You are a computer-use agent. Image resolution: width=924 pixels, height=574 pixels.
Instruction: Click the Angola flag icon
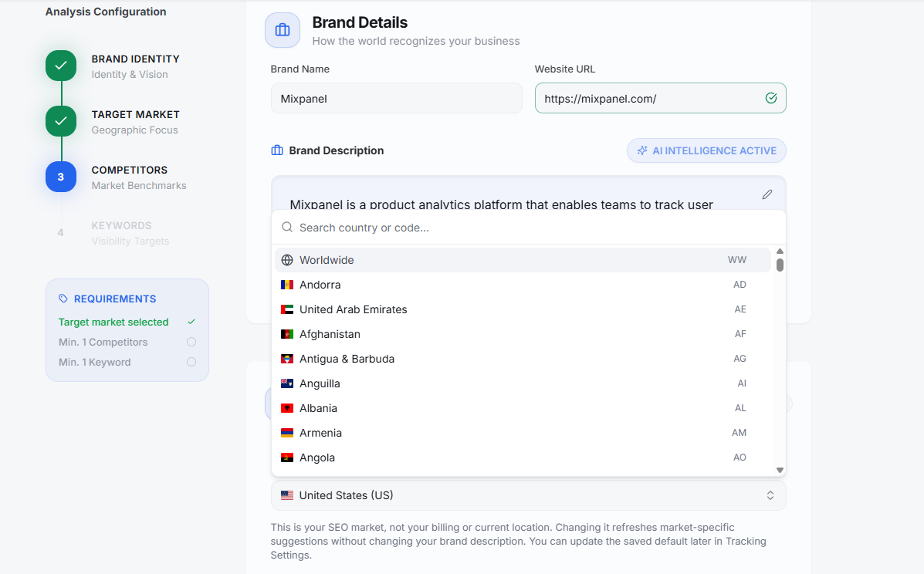point(287,458)
